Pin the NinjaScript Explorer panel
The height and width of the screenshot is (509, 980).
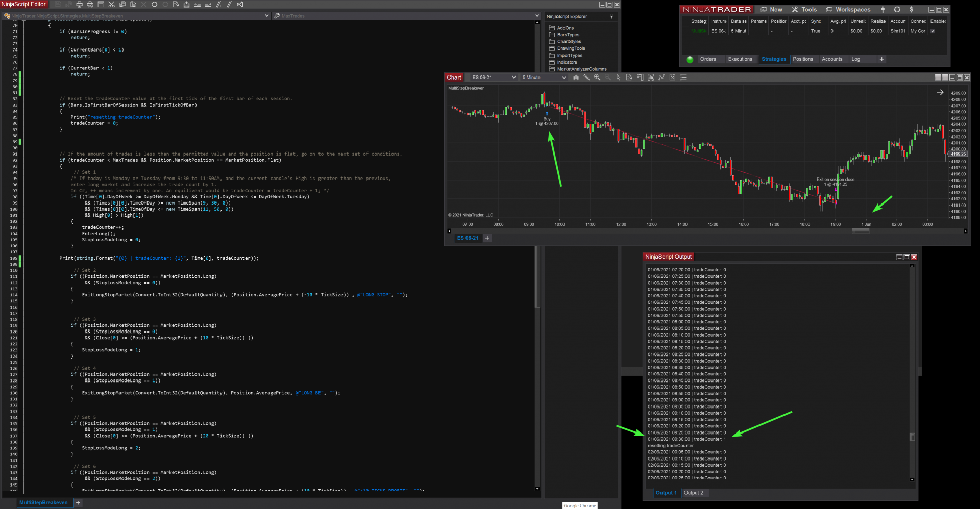[611, 16]
